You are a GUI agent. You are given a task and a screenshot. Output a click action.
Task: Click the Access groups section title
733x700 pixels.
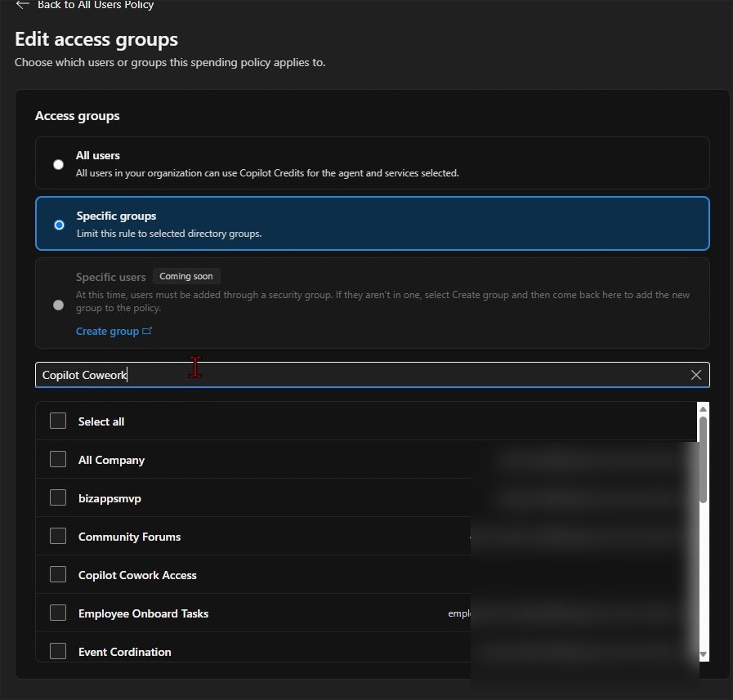pyautogui.click(x=77, y=116)
